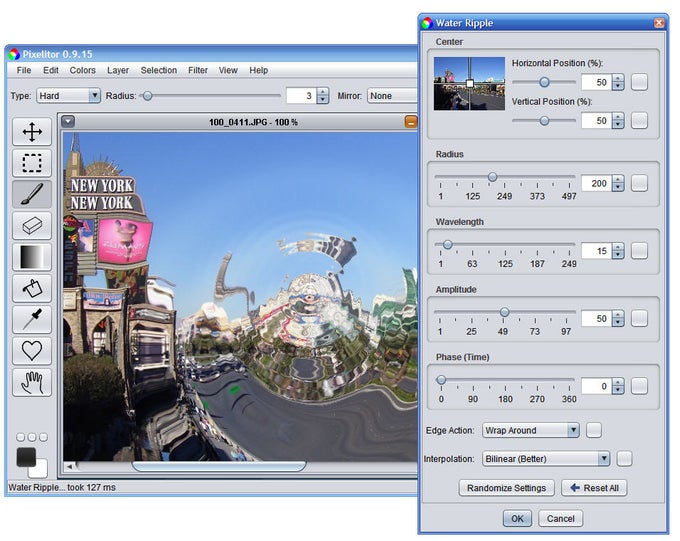Open the Edge Action dropdown
Image resolution: width=680 pixels, height=541 pixels.
point(531,430)
